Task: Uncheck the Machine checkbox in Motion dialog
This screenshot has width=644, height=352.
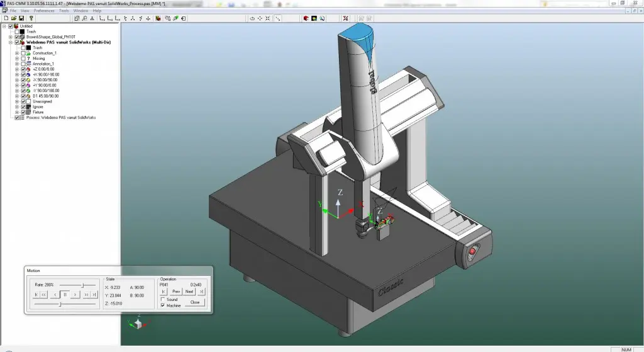Action: 163,305
